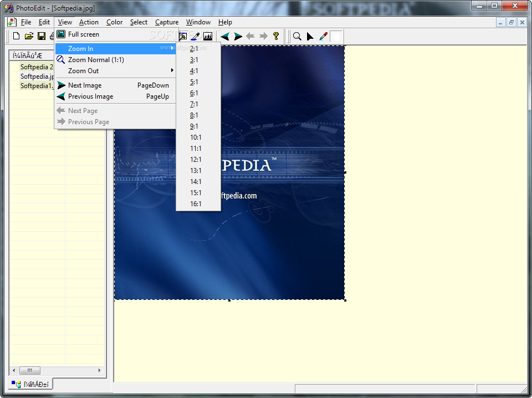Click the teal Next Image toolbar arrow
The width and height of the screenshot is (532, 398).
pos(238,36)
